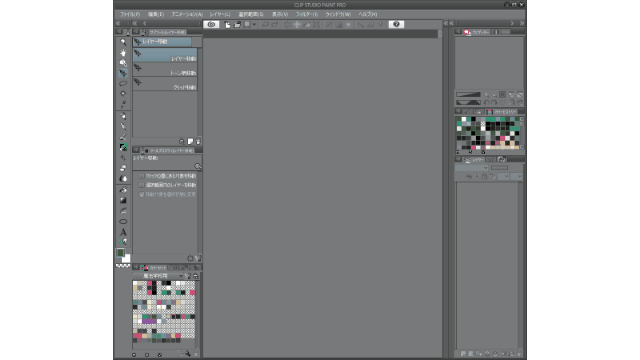Select the Zoom magnifier tool
The width and height of the screenshot is (640, 360).
coord(123,42)
